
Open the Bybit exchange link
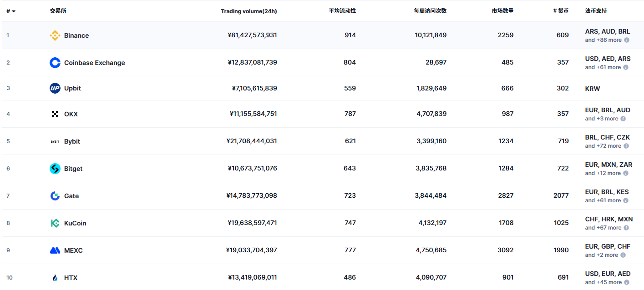click(x=72, y=141)
